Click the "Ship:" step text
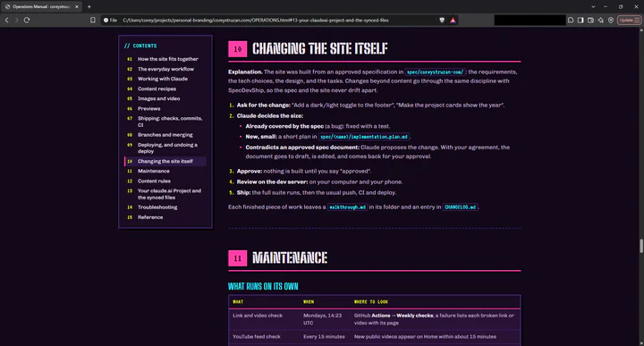 pyautogui.click(x=243, y=192)
